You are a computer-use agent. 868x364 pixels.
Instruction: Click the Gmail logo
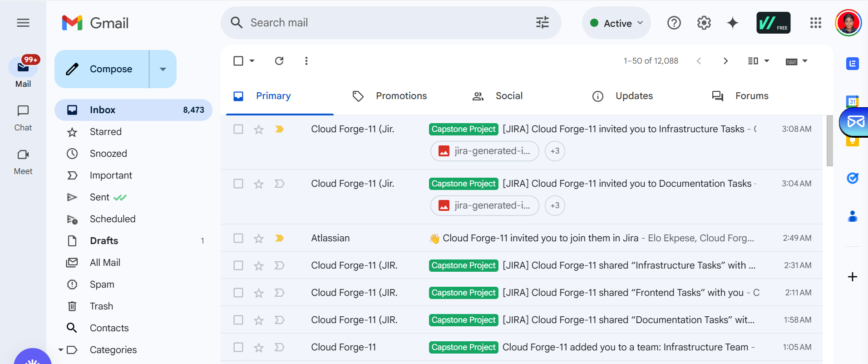click(95, 23)
